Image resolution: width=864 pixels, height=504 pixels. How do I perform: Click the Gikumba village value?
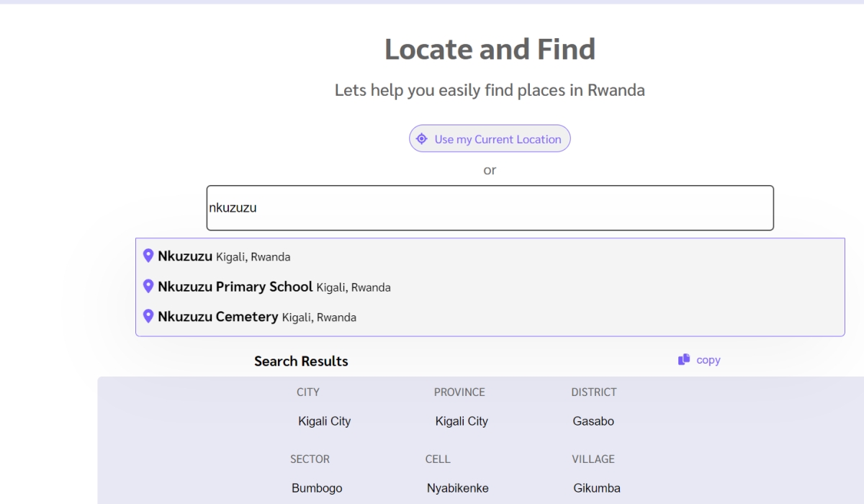tap(597, 488)
